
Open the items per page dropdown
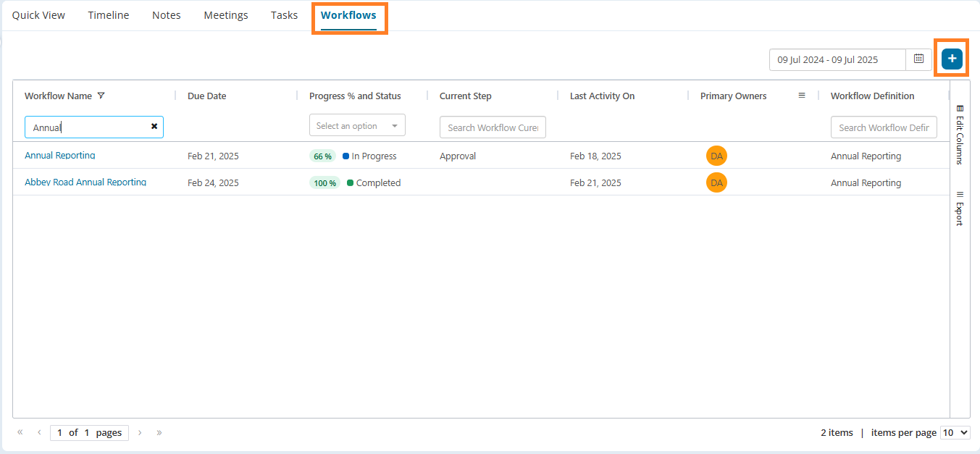point(955,432)
